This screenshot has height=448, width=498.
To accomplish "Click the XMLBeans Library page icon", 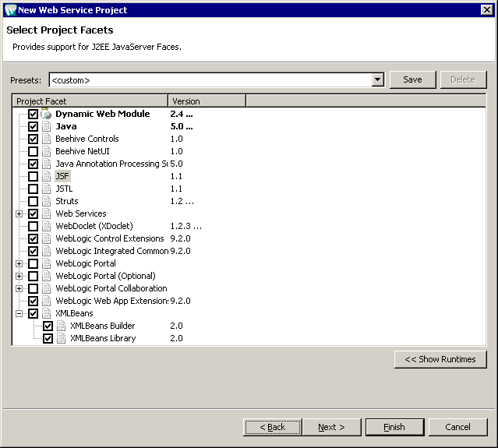I will pyautogui.click(x=61, y=338).
